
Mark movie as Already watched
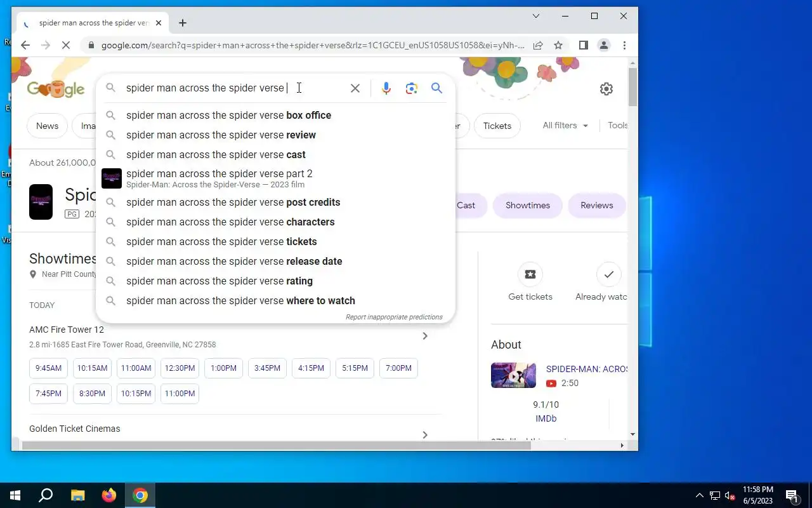pyautogui.click(x=609, y=274)
